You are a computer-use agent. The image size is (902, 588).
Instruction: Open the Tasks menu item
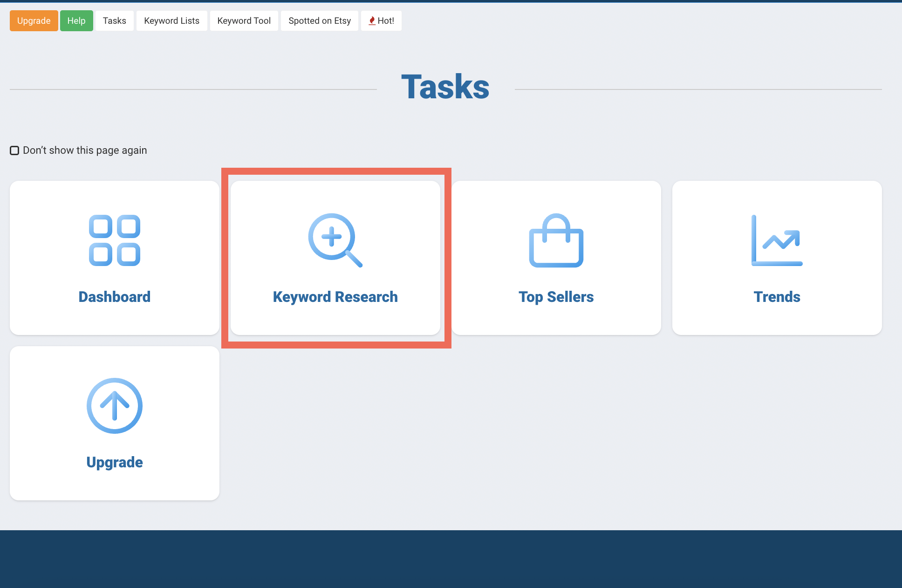pos(115,21)
